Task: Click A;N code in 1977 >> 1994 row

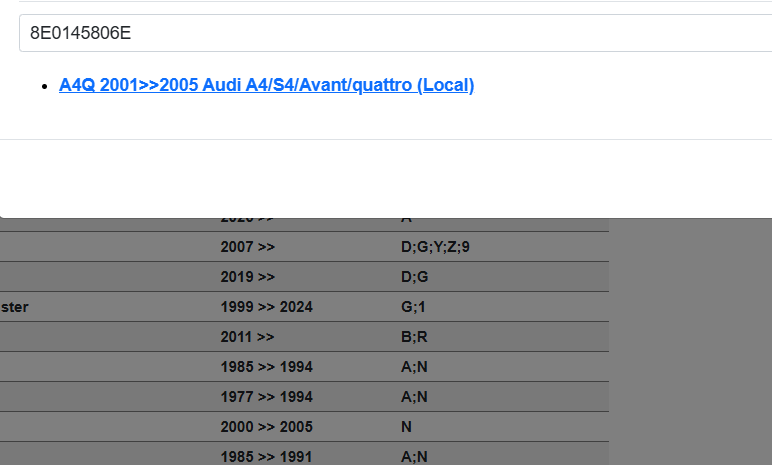Action: tap(414, 397)
